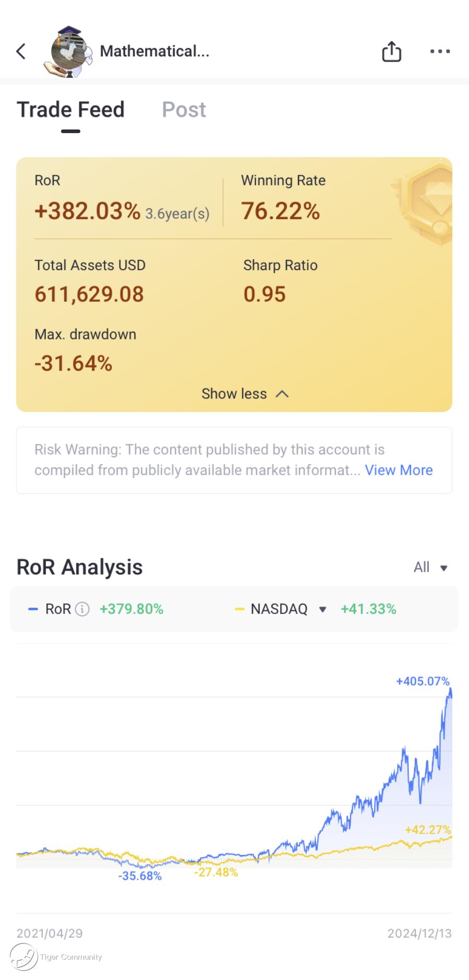Open the user's profile avatar
This screenshot has height=980, width=469.
tap(69, 52)
